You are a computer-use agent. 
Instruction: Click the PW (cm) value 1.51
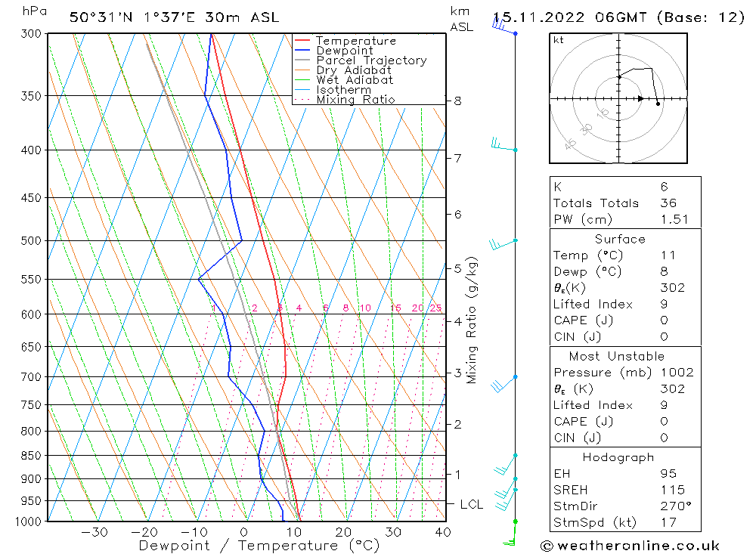tap(674, 219)
